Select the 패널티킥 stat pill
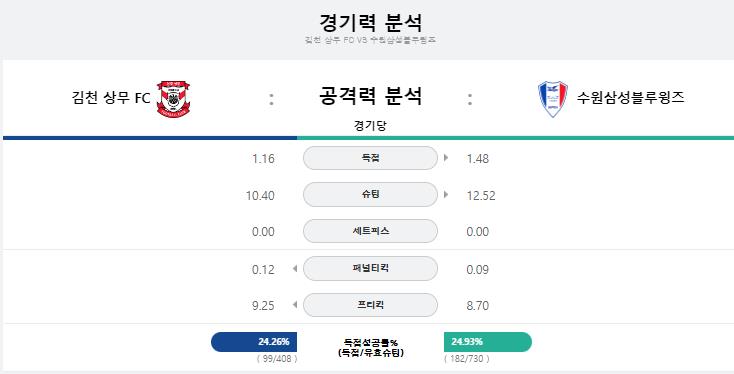The height and width of the screenshot is (374, 734). [370, 268]
